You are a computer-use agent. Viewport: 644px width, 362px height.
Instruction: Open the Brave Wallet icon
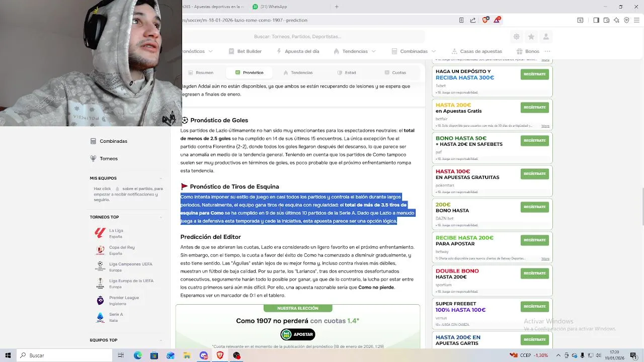(606, 20)
